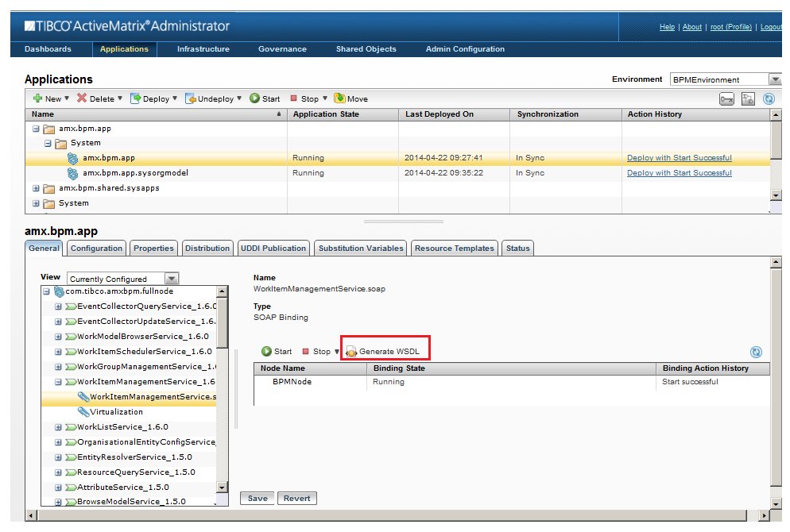This screenshot has width=790, height=532.
Task: Select amx.bpm.app.sysorgmodel application icon
Action: (x=72, y=174)
